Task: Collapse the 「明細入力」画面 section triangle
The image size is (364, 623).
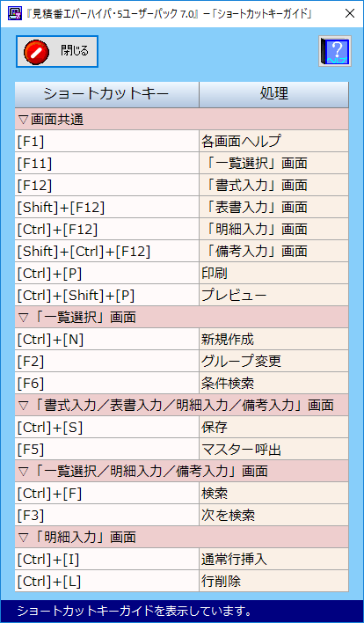Action: pyautogui.click(x=23, y=538)
